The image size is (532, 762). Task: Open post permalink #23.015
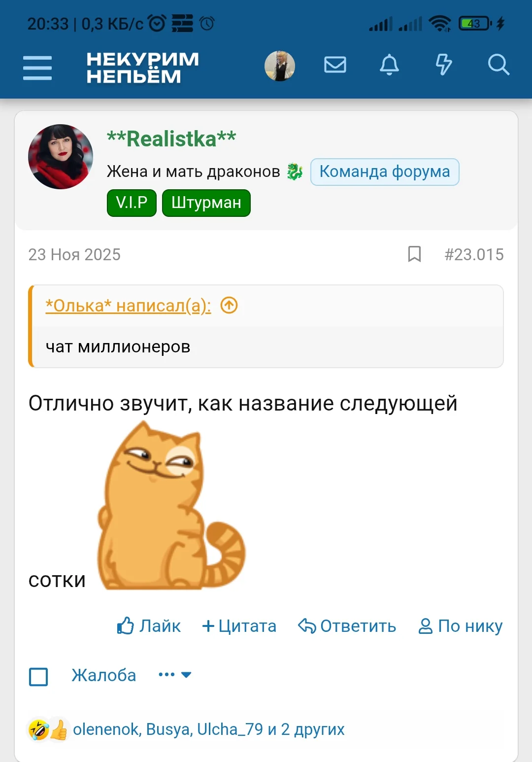tap(474, 254)
